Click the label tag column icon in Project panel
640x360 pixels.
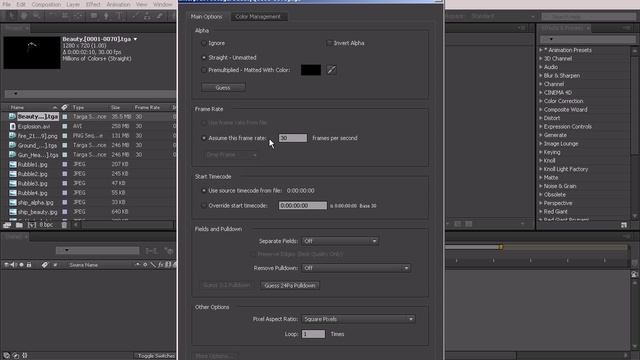click(64, 107)
